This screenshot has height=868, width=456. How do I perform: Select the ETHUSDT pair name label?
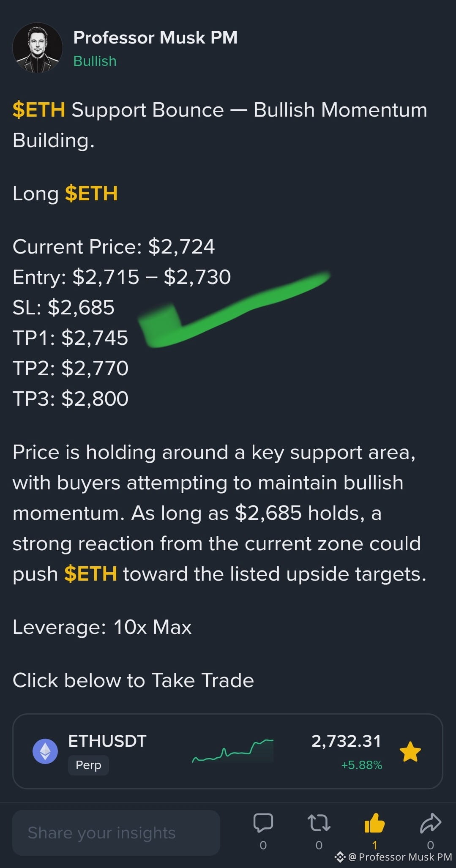(107, 741)
